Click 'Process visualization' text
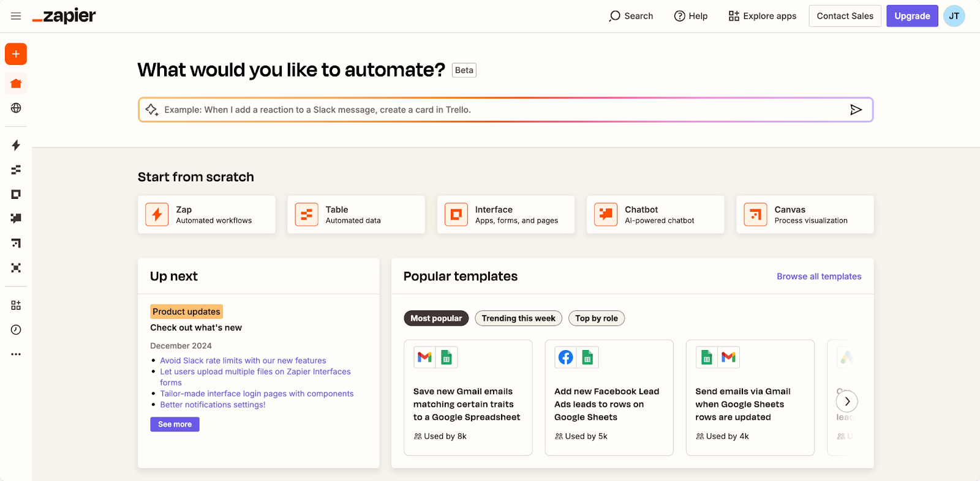Viewport: 980px width, 481px height. (x=811, y=220)
